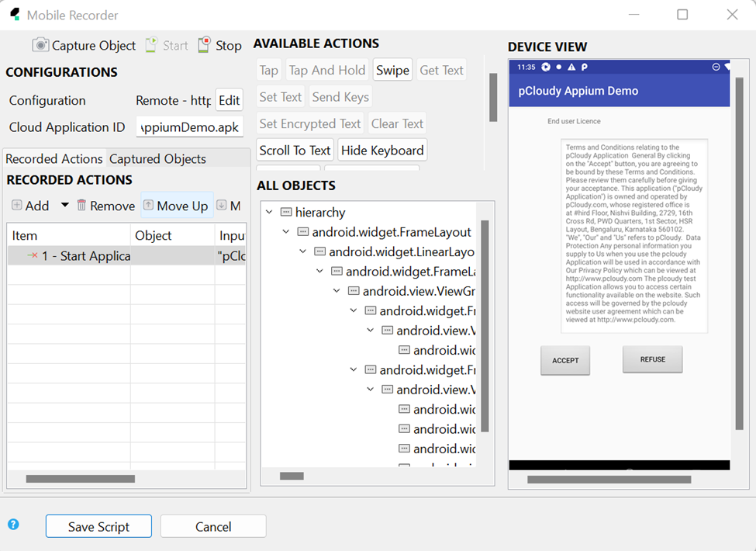
Task: Click the Move Up arrow icon
Action: point(148,206)
